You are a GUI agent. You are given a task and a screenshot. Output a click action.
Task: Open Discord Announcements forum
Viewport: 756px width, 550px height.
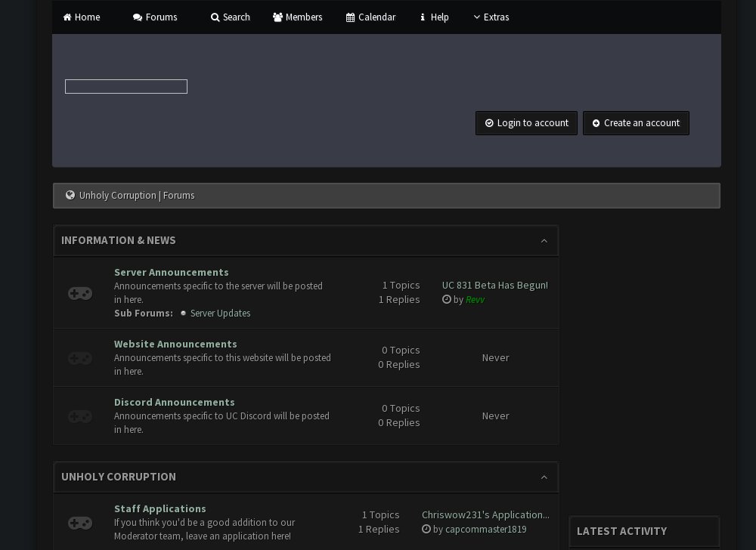[x=175, y=402]
